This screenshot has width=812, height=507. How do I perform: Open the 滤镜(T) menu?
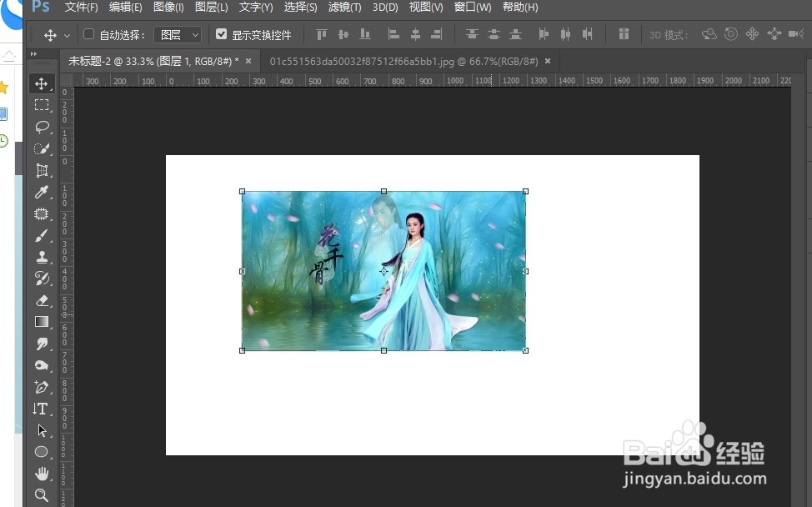tap(345, 8)
